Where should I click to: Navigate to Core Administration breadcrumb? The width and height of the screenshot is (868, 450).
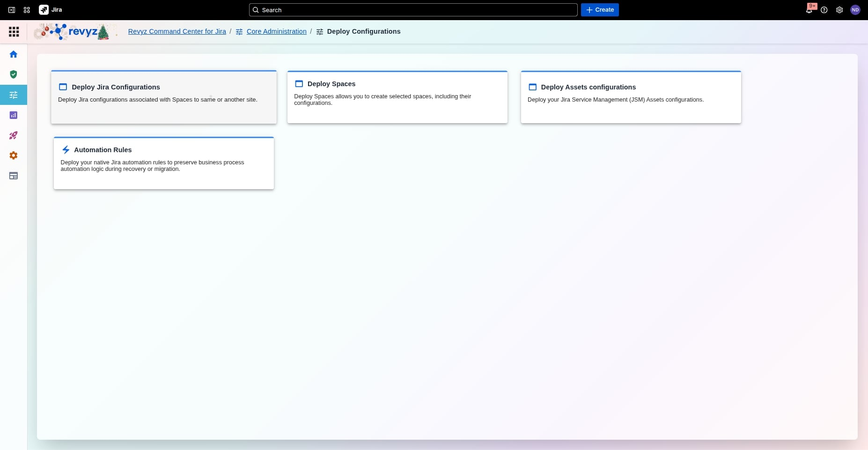[276, 31]
